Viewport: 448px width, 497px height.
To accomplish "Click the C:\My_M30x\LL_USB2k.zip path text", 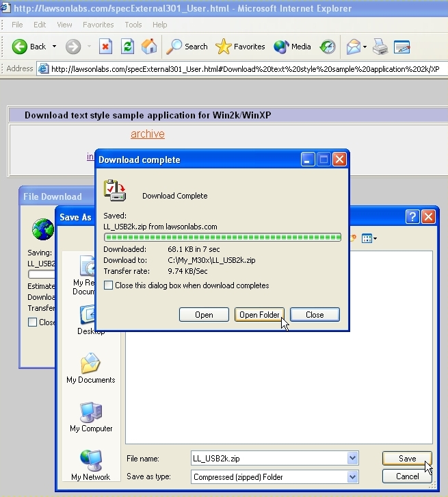I will coord(211,260).
